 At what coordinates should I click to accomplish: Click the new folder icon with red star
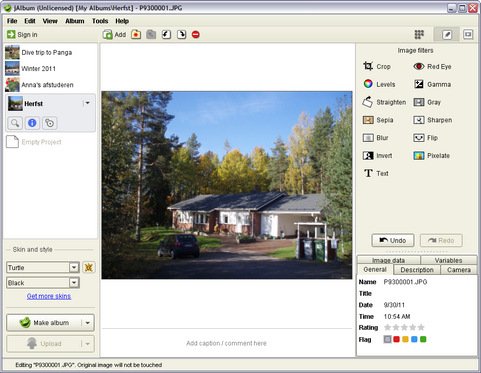(x=136, y=34)
